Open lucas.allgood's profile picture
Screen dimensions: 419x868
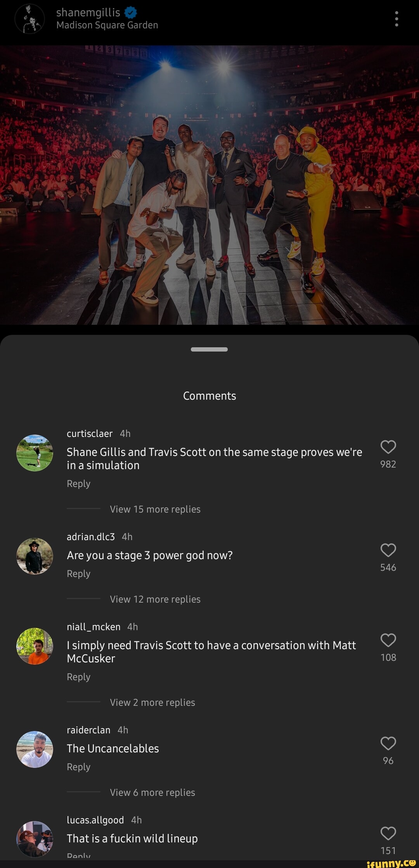coord(35,839)
